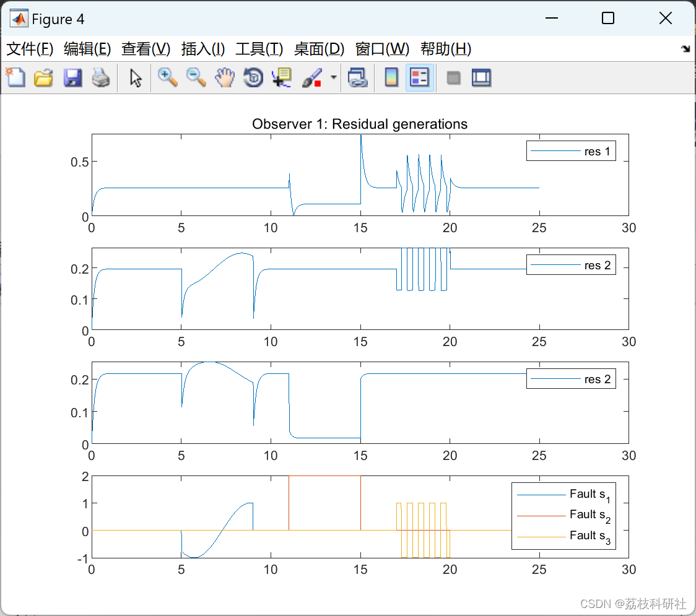Viewport: 696px width, 616px height.
Task: Select the Rotate 3D tool
Action: tap(253, 77)
